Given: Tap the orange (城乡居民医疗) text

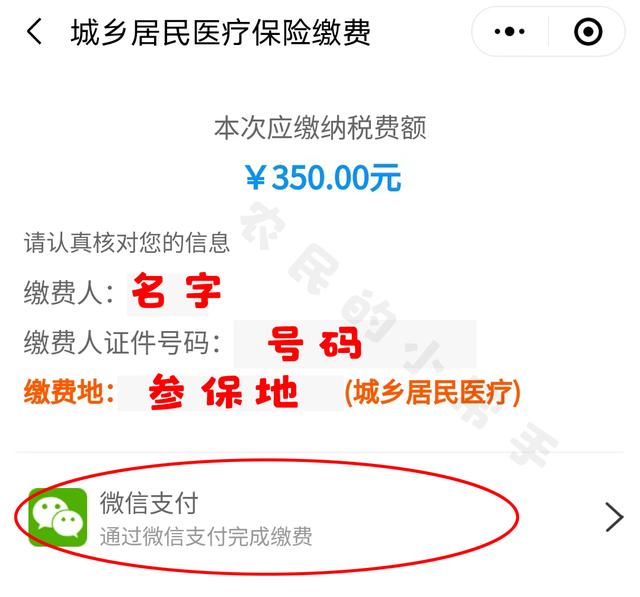Looking at the screenshot, I should click(x=433, y=393).
